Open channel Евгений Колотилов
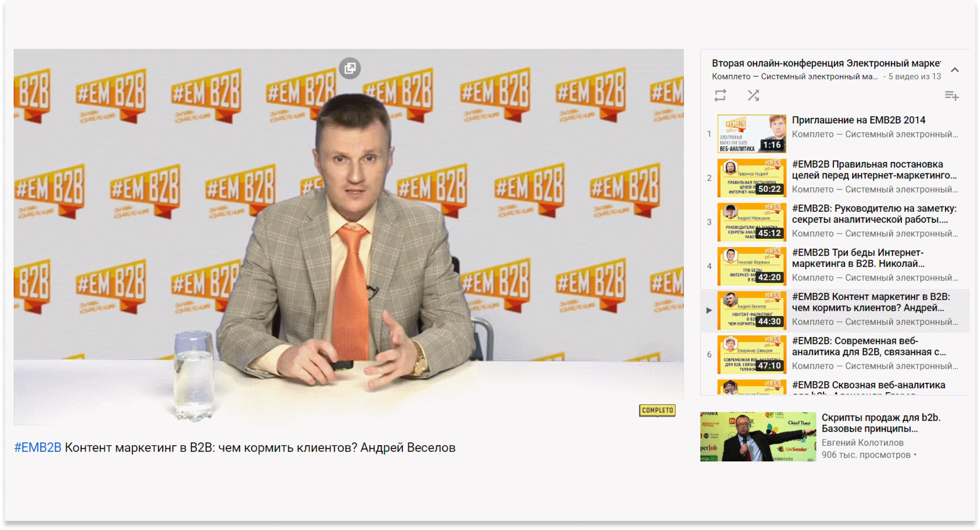 [862, 443]
